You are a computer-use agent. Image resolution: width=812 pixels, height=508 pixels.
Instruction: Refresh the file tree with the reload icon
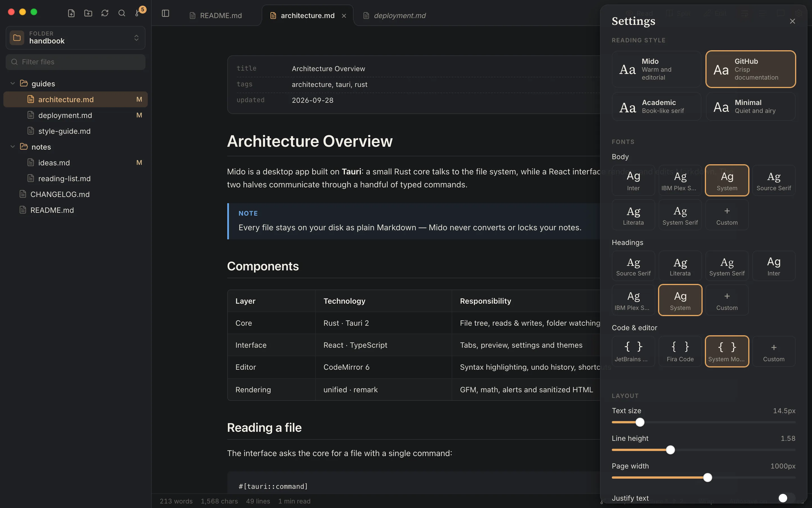[x=105, y=13]
